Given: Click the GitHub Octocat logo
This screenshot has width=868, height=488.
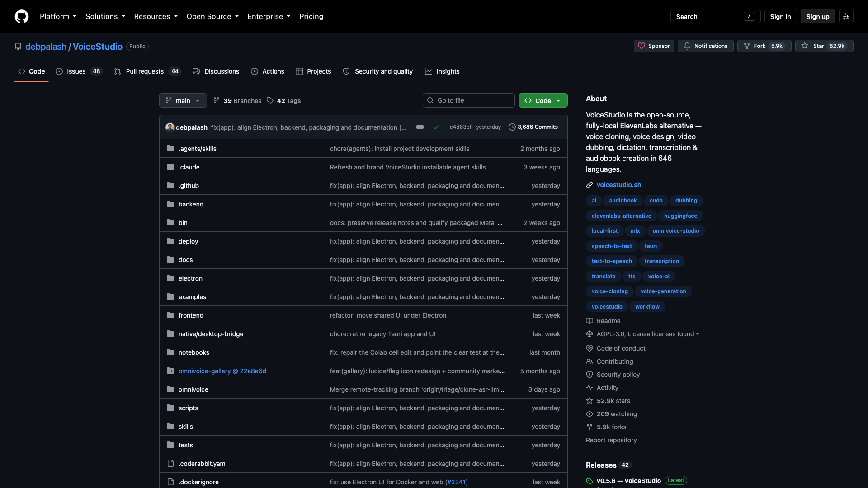Looking at the screenshot, I should [22, 16].
